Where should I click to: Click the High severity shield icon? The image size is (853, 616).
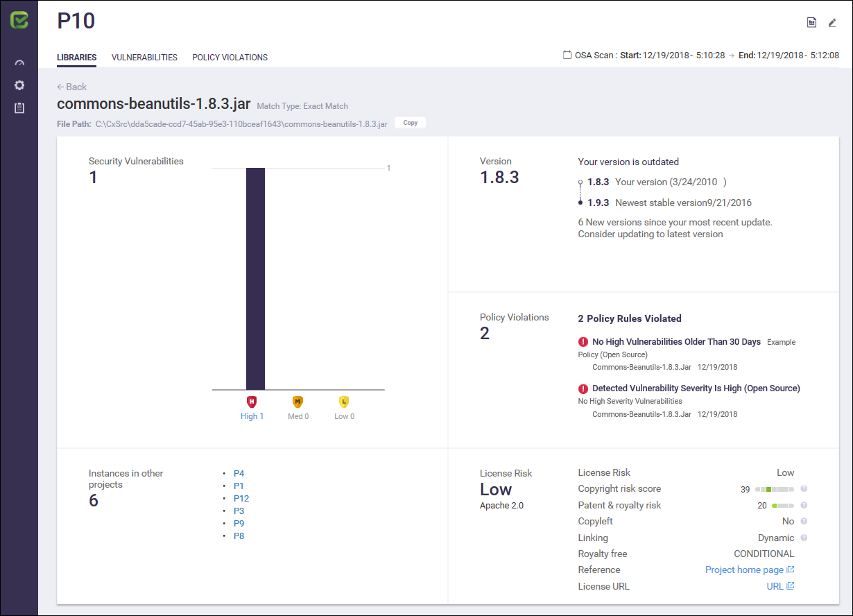tap(252, 402)
